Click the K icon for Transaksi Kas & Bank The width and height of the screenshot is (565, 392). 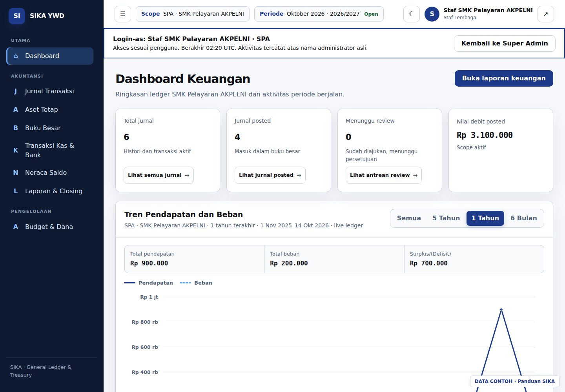click(16, 150)
